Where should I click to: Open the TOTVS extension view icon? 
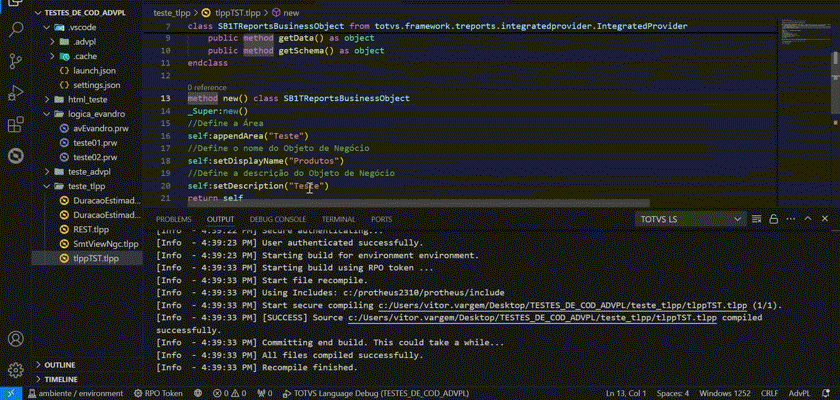click(x=16, y=156)
